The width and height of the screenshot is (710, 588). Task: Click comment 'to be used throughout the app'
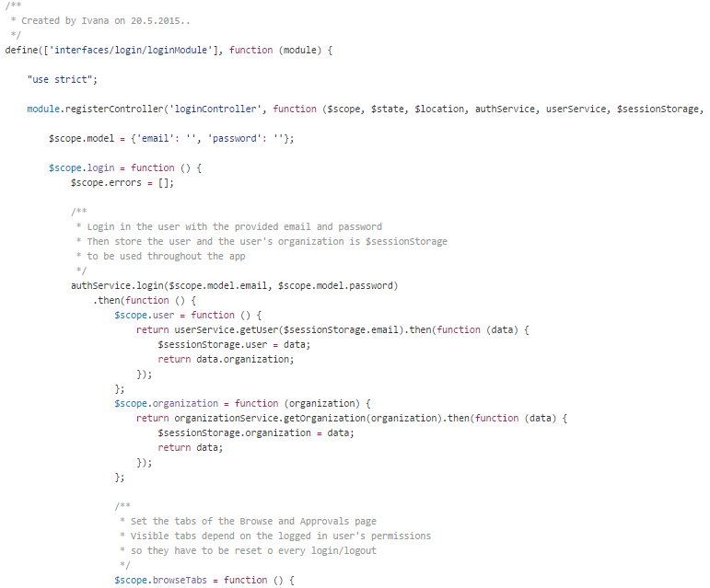coord(166,256)
